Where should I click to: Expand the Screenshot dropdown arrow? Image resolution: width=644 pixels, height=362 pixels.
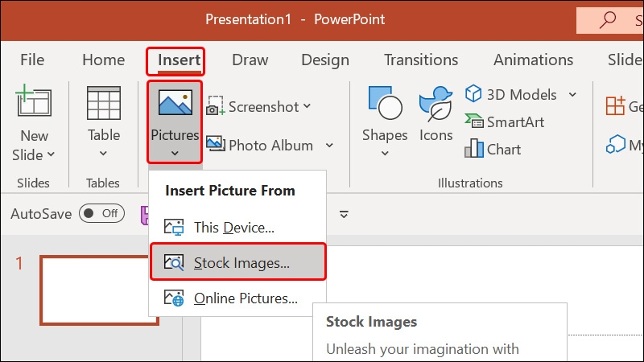(x=307, y=106)
